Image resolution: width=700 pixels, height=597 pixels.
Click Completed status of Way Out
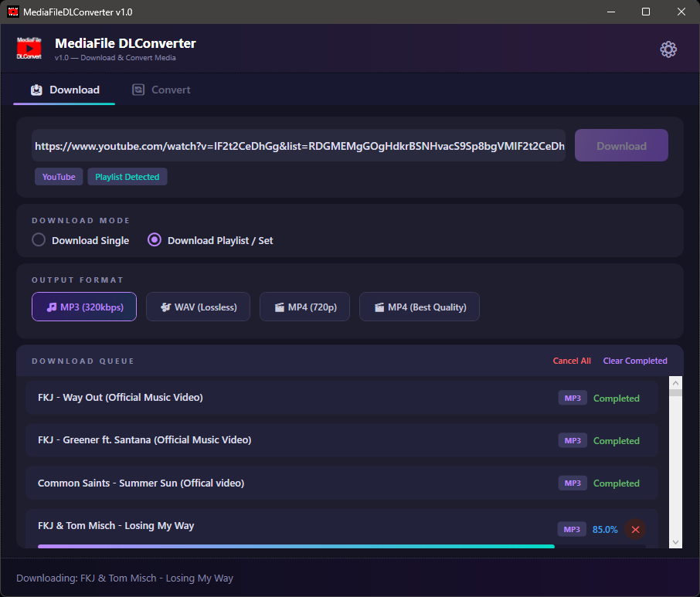tap(616, 399)
